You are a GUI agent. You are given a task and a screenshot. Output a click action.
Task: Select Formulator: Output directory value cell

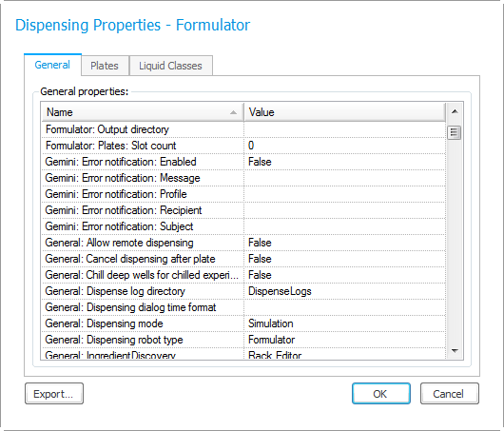(344, 129)
